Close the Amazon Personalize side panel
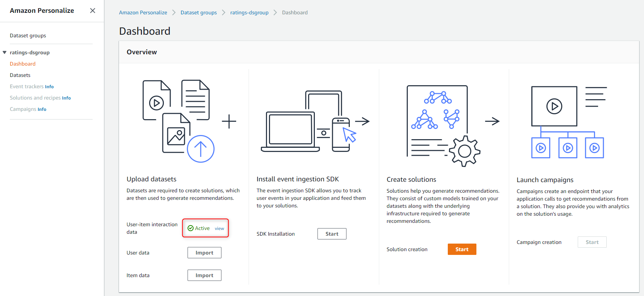The width and height of the screenshot is (644, 296). coord(93,11)
